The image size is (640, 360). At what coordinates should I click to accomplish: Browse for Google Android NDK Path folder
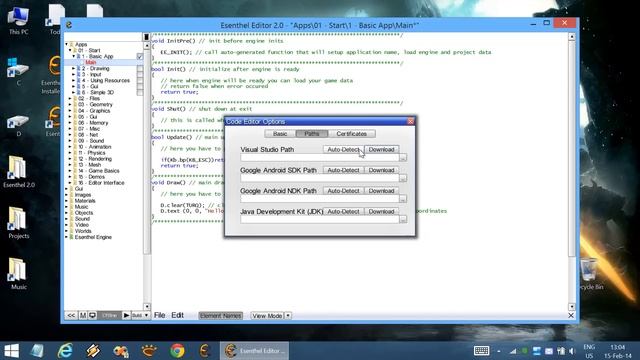tap(403, 199)
